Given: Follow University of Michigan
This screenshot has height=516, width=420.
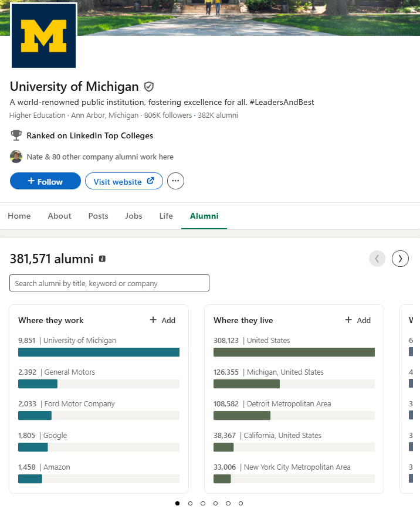Looking at the screenshot, I should tap(45, 181).
